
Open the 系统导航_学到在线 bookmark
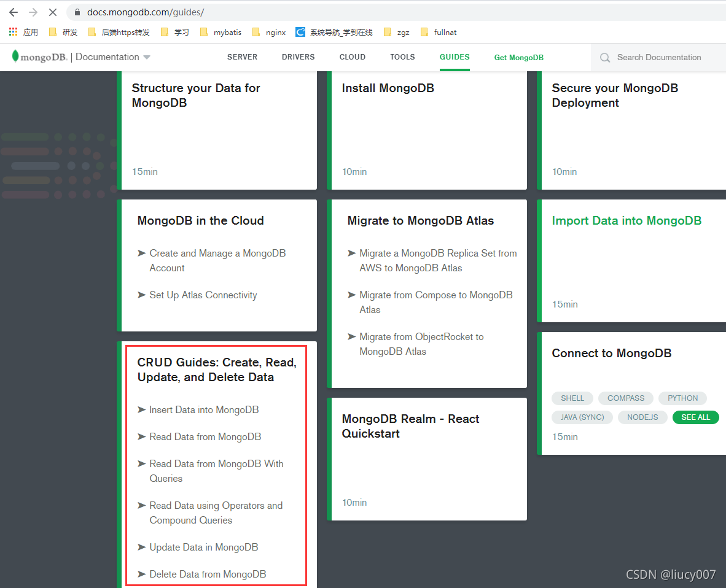334,32
